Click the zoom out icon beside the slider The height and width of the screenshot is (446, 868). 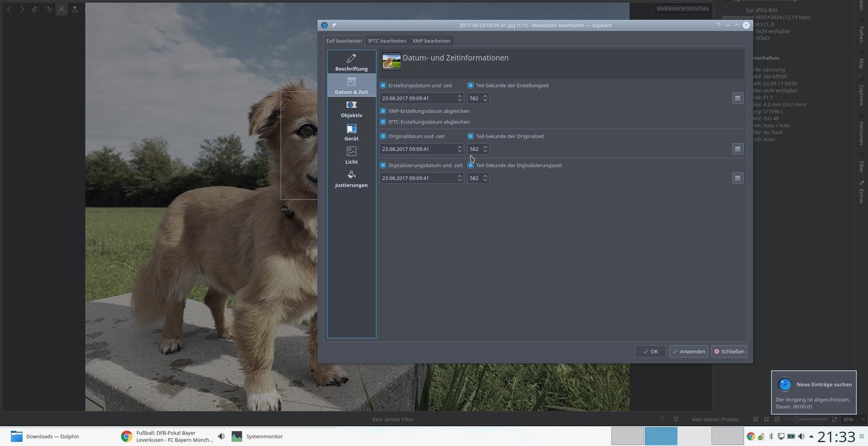(777, 419)
